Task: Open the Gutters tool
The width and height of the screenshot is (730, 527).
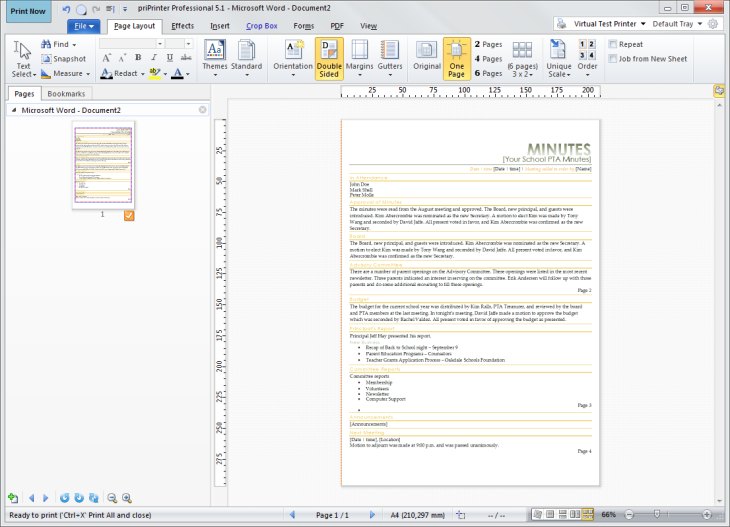Action: [x=390, y=59]
